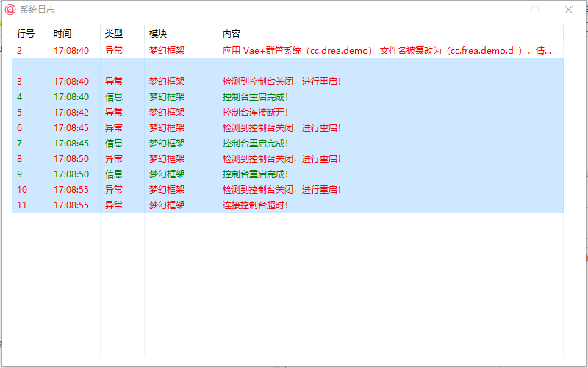Select row 10 检测到控制台关闭 entry

[282, 190]
